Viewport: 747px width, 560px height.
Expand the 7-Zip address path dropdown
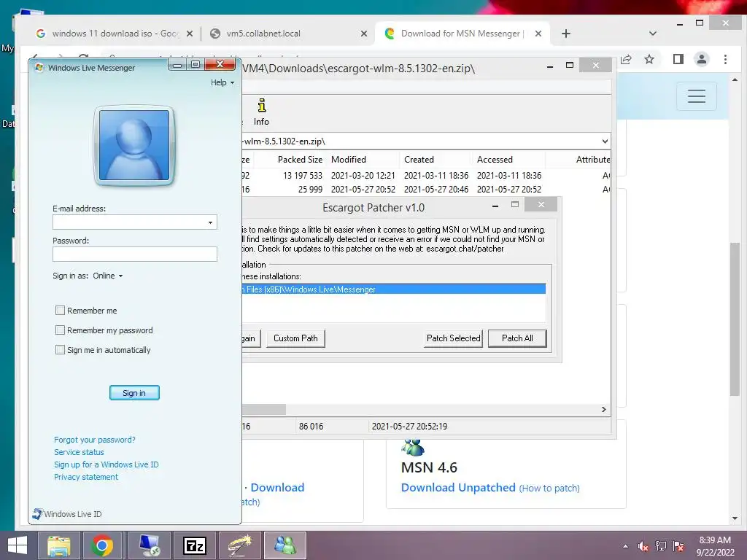click(605, 141)
